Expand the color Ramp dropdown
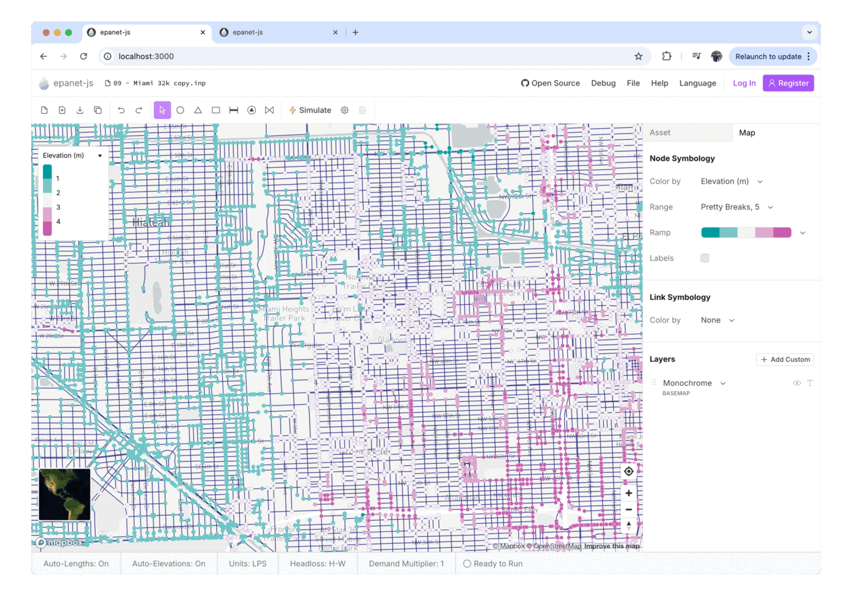Viewport: 852px width, 616px height. (x=803, y=233)
